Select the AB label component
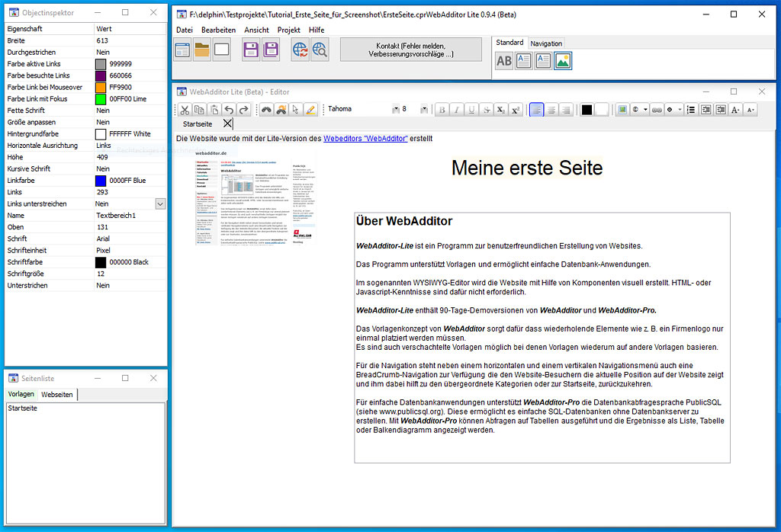This screenshot has height=532, width=781. click(x=504, y=61)
